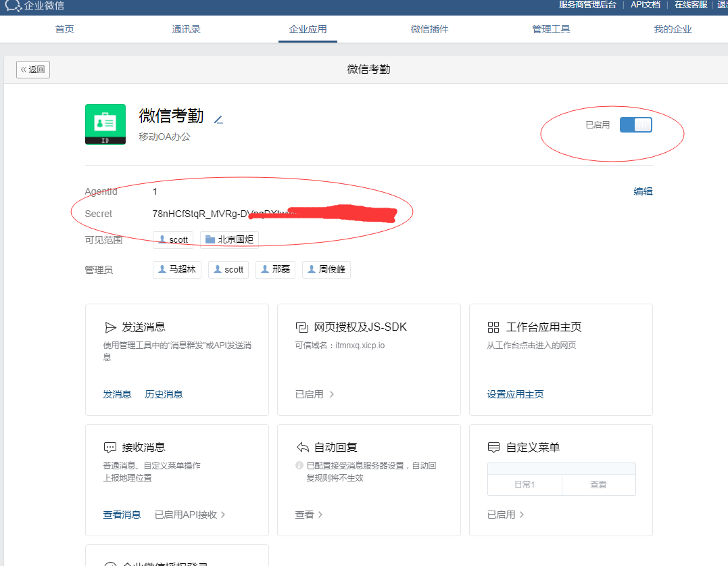This screenshot has width=728, height=566.
Task: Click the 网页授权及JS-SDK icon
Action: [301, 327]
